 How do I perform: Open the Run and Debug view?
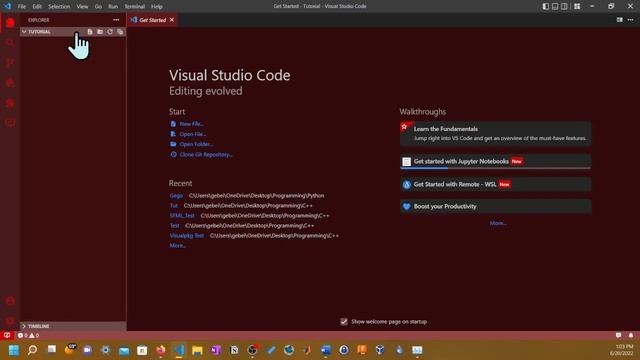(10, 83)
